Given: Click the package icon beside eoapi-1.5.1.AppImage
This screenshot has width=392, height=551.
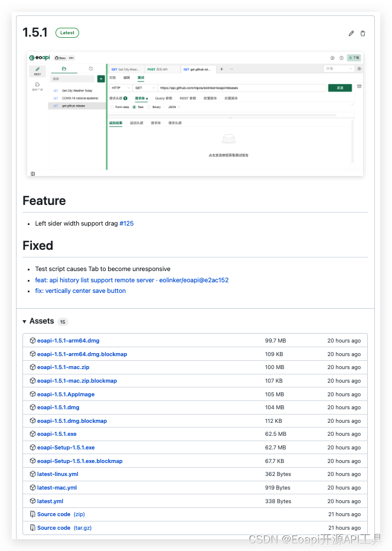Looking at the screenshot, I should [32, 394].
